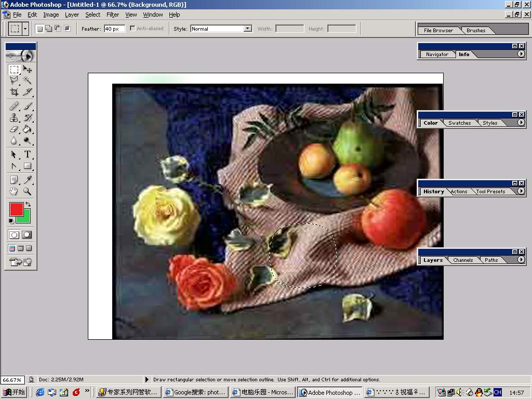
Task: Choose Subtract from Selection mode
Action: [58, 29]
